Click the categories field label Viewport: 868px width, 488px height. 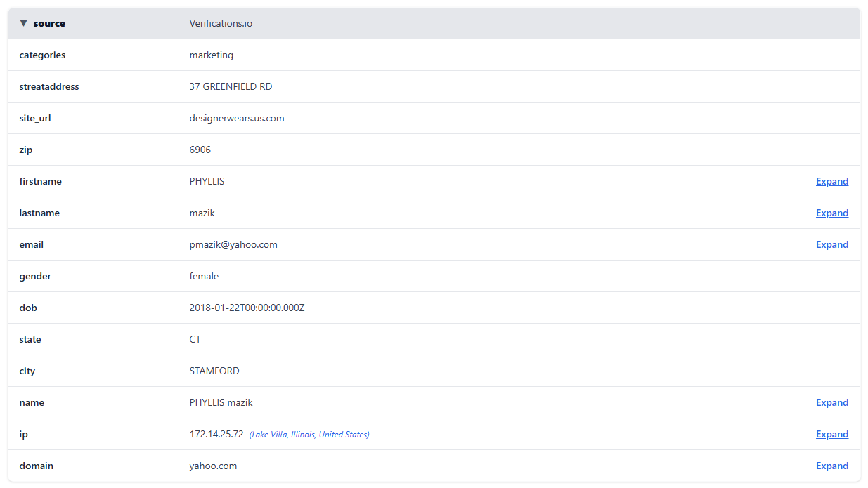42,55
